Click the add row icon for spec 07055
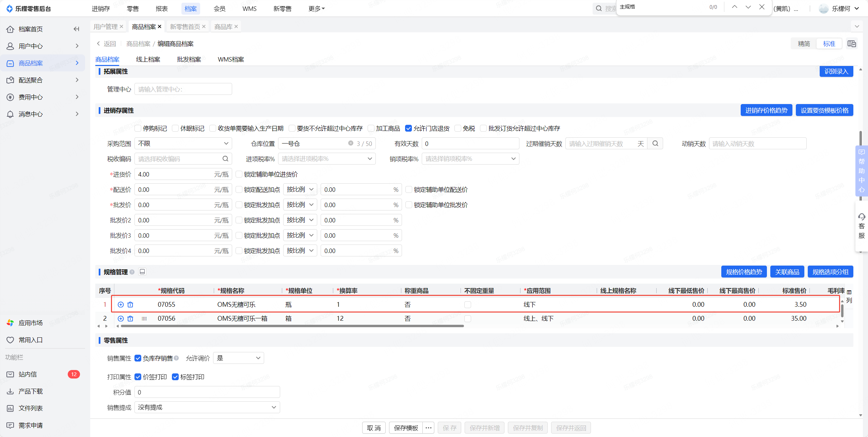The image size is (868, 437). pos(120,304)
